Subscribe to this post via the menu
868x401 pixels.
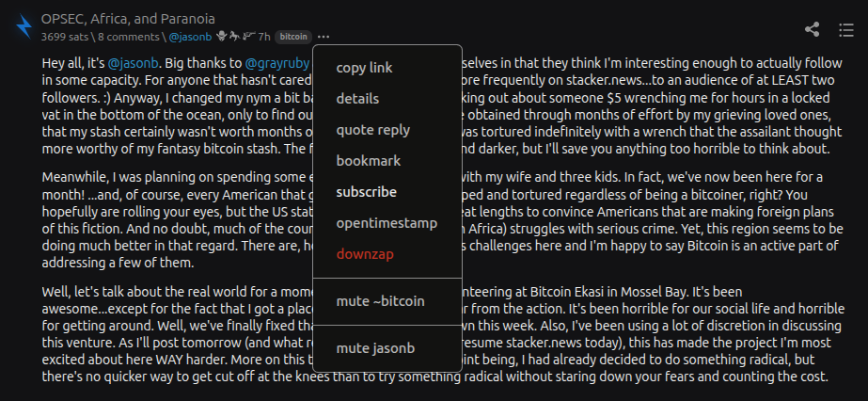tap(366, 192)
